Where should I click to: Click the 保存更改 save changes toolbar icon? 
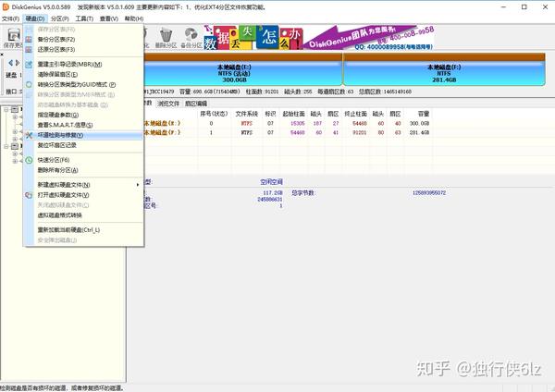pyautogui.click(x=14, y=37)
